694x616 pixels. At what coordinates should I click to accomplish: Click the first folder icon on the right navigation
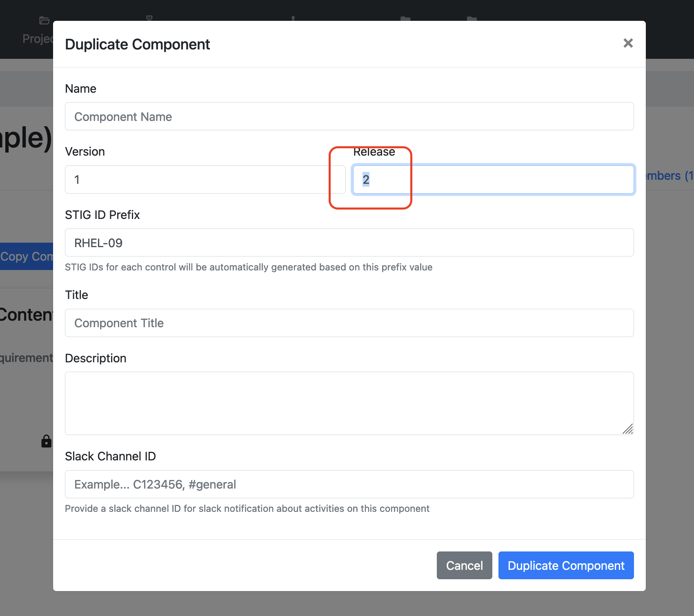click(406, 18)
